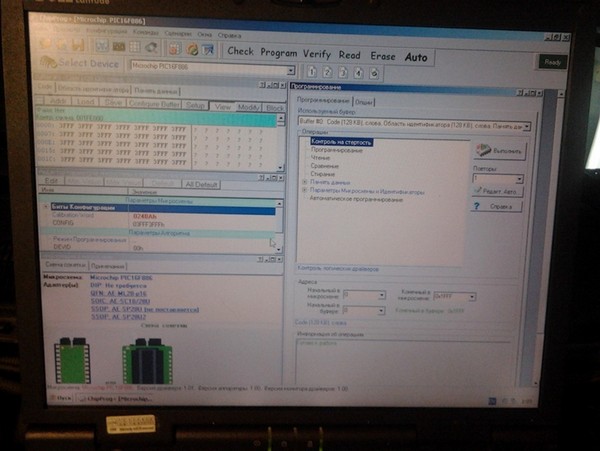
Task: Open the Справка menu in the menu bar
Action: (229, 35)
